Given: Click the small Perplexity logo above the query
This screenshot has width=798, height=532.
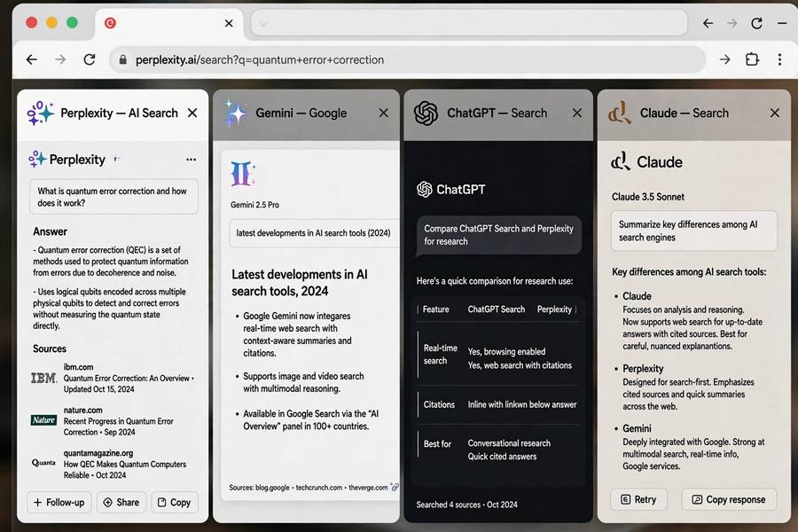Looking at the screenshot, I should (37, 160).
